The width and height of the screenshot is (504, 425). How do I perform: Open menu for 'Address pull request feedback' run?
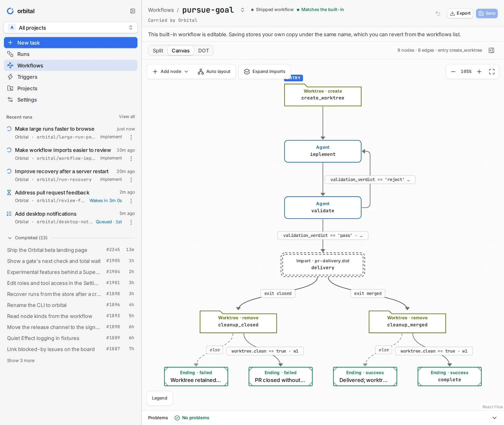[131, 201]
